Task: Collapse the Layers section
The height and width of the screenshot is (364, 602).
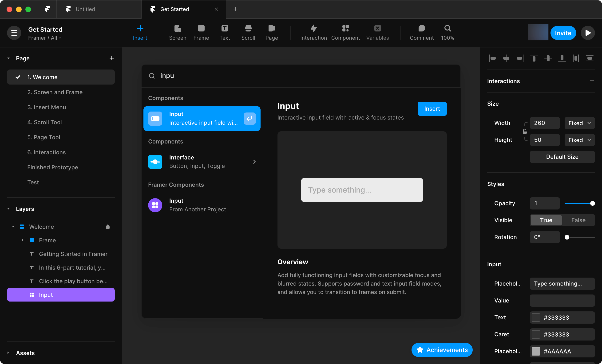Action: pos(8,209)
